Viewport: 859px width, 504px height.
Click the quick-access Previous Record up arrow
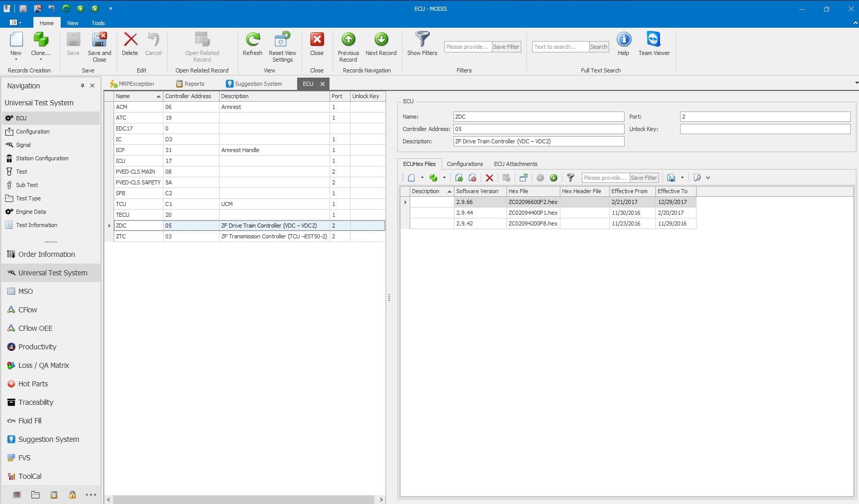81,8
